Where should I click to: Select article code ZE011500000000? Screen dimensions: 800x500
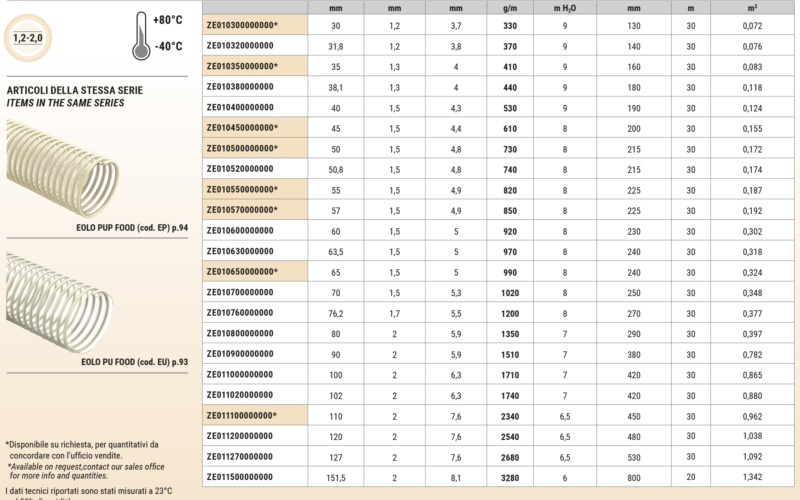[239, 477]
